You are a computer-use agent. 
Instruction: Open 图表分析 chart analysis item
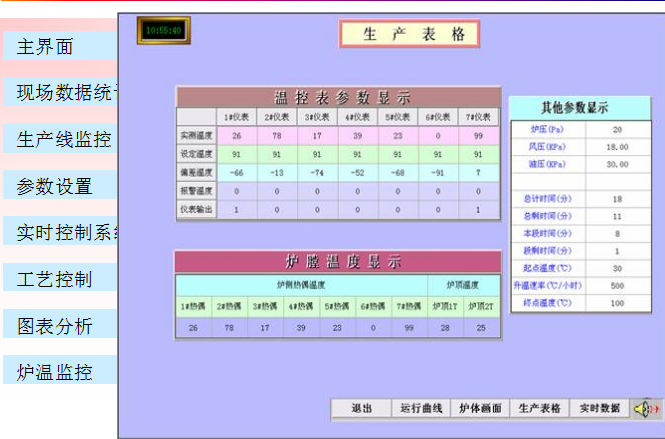55,325
